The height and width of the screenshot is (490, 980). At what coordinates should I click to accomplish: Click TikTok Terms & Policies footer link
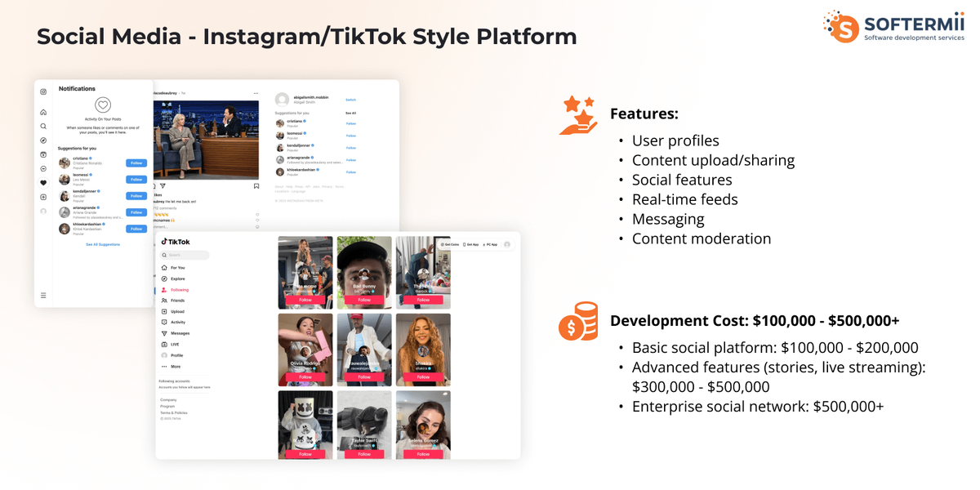coord(174,412)
